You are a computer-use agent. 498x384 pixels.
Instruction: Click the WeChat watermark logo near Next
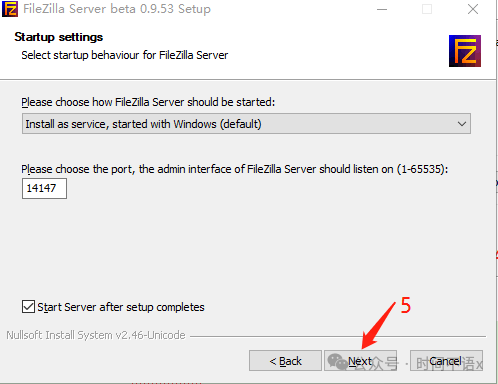pos(337,362)
